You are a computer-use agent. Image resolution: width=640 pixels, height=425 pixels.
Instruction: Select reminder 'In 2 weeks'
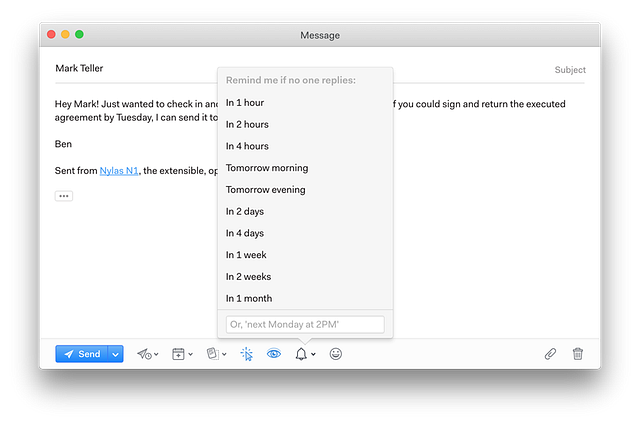click(305, 277)
